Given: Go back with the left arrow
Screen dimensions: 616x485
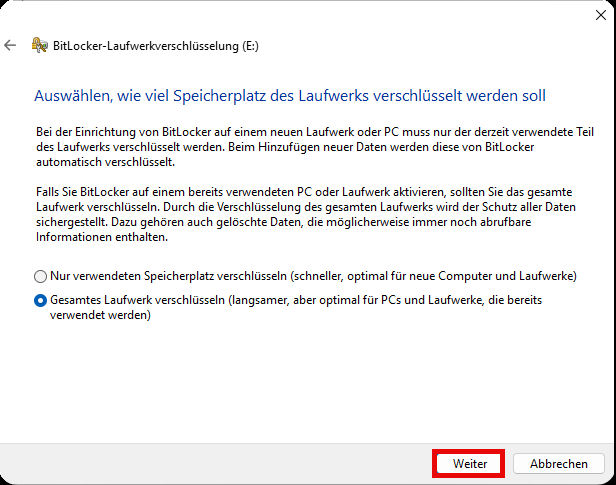Looking at the screenshot, I should (10, 46).
